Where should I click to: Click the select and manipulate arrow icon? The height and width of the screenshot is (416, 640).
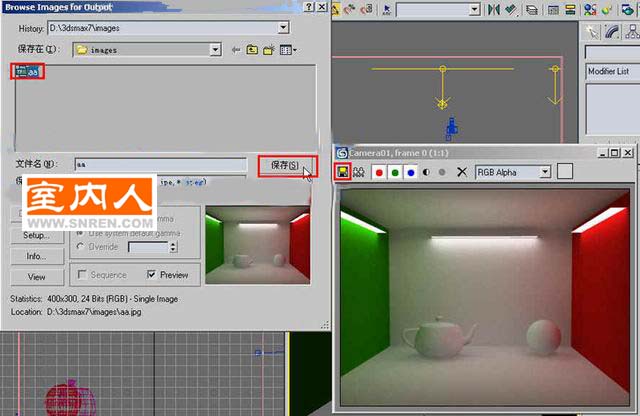click(387, 9)
